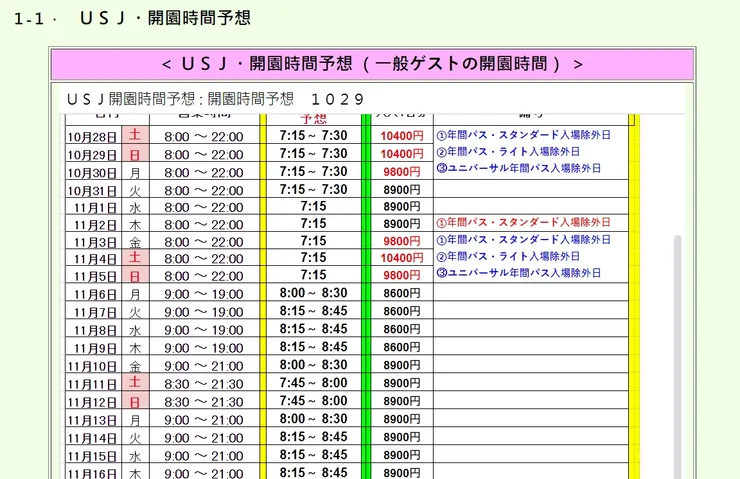Click the 9800円 price in the 10月30日 row
The width and height of the screenshot is (740, 479).
(402, 172)
